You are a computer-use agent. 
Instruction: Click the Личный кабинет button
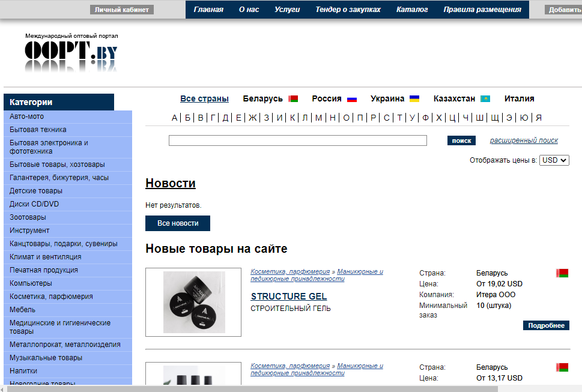122,10
